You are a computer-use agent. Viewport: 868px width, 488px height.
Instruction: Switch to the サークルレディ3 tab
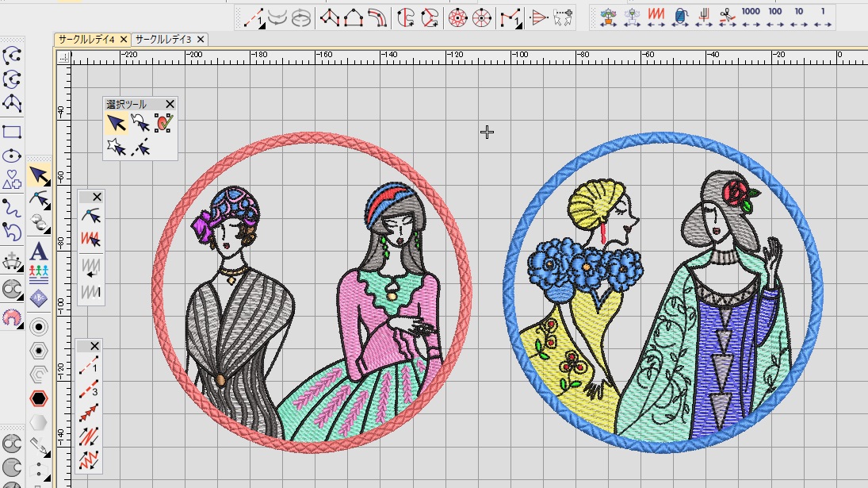coord(163,40)
